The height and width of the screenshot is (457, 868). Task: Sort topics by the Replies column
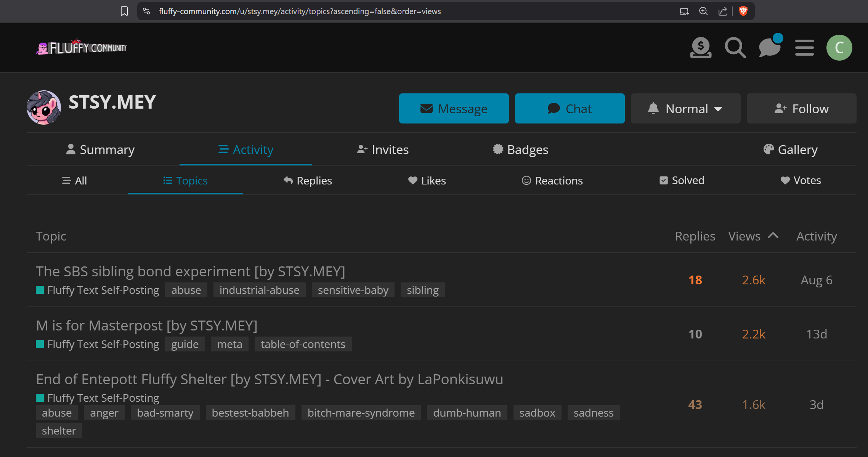[695, 236]
